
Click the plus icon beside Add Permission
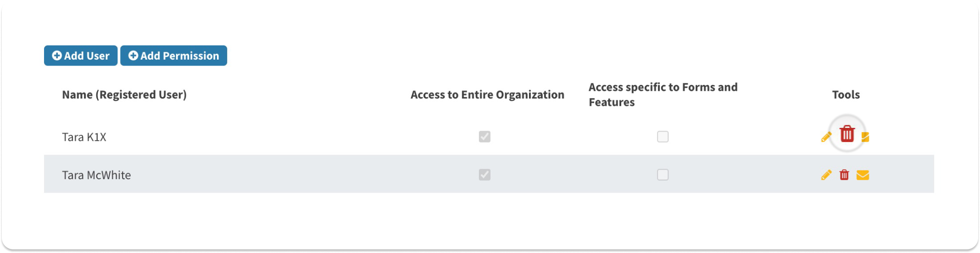(x=133, y=55)
